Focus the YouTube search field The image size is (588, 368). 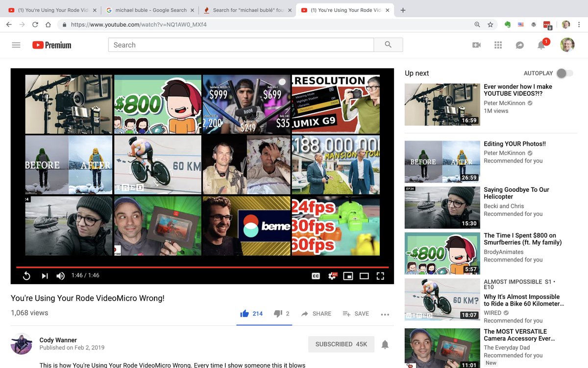point(241,45)
